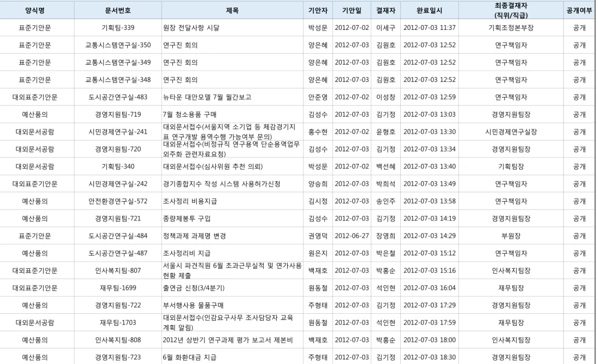598x364 pixels.
Task: Select document number 시민경제연구실-241
Action: pyautogui.click(x=118, y=132)
